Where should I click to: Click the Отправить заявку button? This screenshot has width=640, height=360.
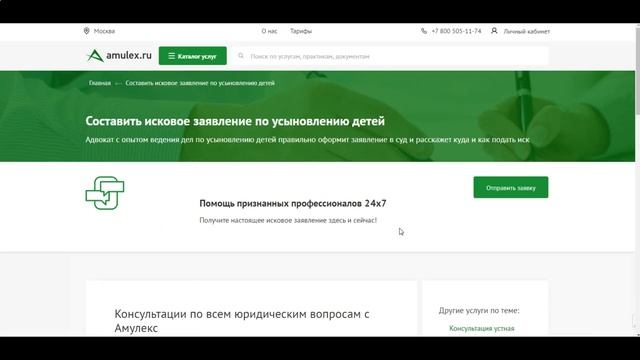click(511, 187)
